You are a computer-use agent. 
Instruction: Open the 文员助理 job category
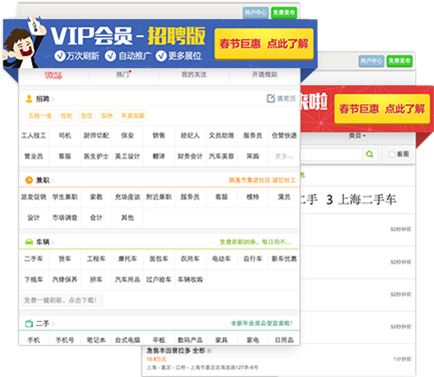tap(221, 136)
